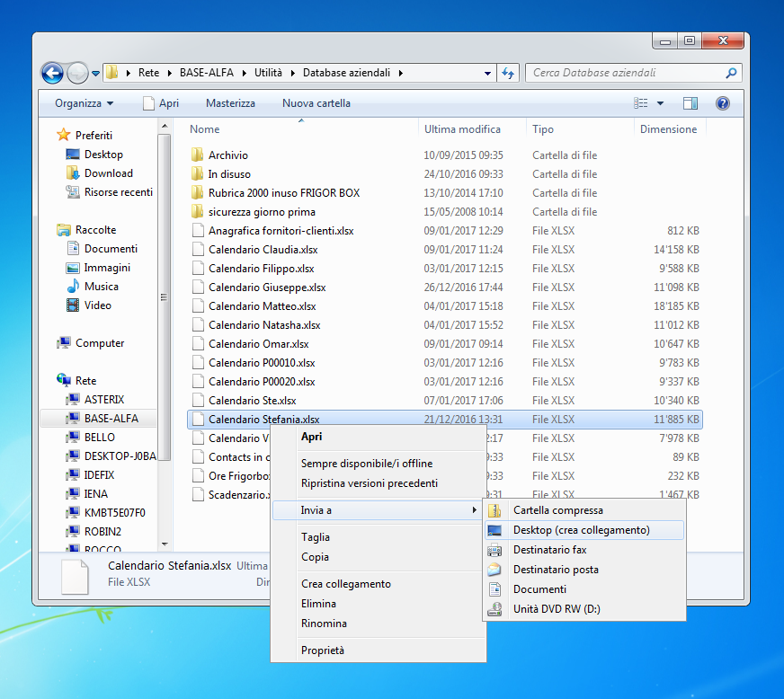The width and height of the screenshot is (784, 699).
Task: Expand the view options dropdown arrow
Action: (661, 103)
